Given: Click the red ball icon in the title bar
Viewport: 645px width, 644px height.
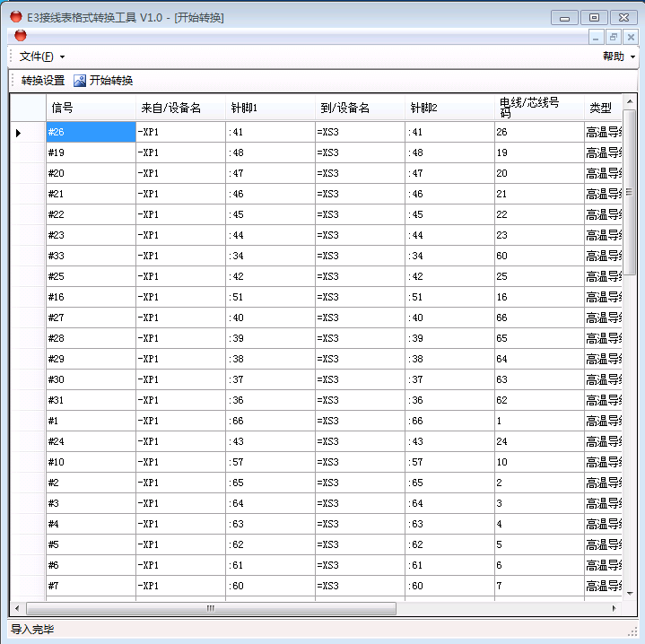Looking at the screenshot, I should tap(15, 17).
